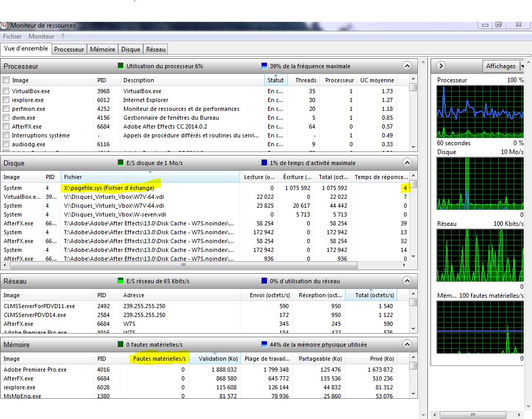Click the blue network utilization indicator square
Viewport: 532px width, 419px height.
[x=264, y=281]
